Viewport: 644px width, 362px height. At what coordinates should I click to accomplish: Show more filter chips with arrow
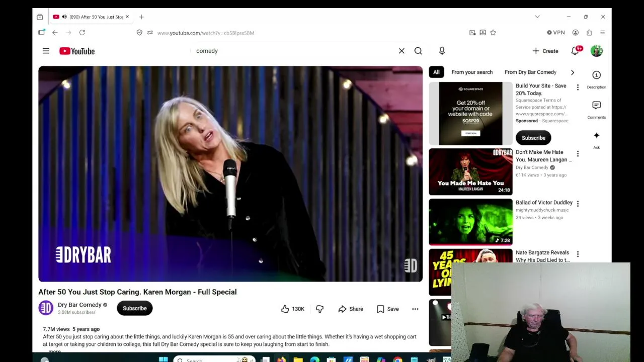(x=572, y=72)
